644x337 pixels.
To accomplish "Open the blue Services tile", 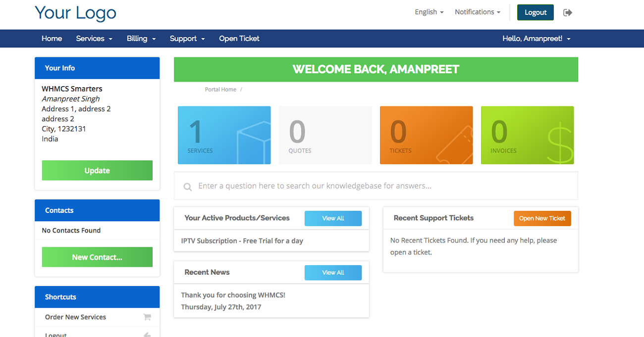I will pyautogui.click(x=224, y=135).
